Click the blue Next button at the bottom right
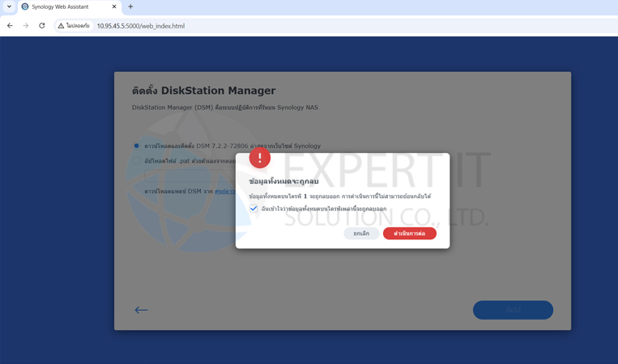 [513, 310]
